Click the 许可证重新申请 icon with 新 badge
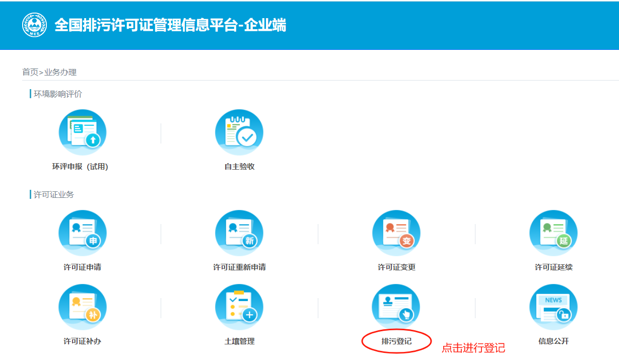619x364 pixels. click(239, 234)
